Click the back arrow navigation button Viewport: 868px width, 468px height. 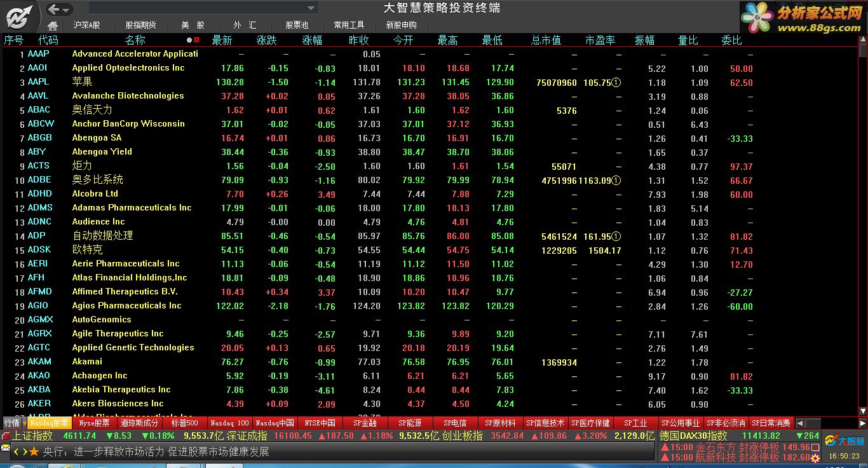tap(55, 9)
